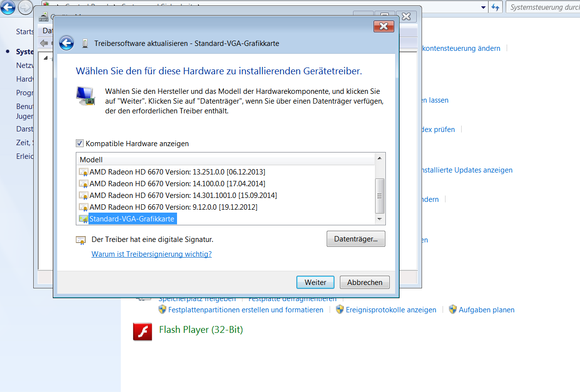
Task: Close the Device Manager window behind dialog
Action: pyautogui.click(x=406, y=16)
